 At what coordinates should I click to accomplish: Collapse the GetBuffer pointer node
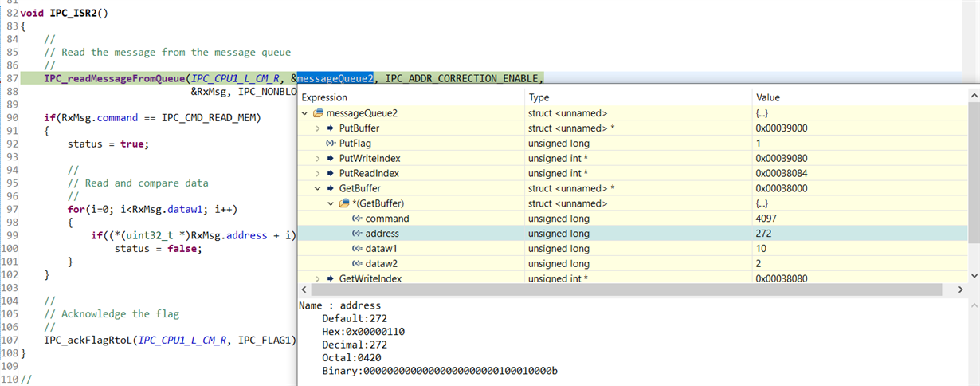(318, 188)
